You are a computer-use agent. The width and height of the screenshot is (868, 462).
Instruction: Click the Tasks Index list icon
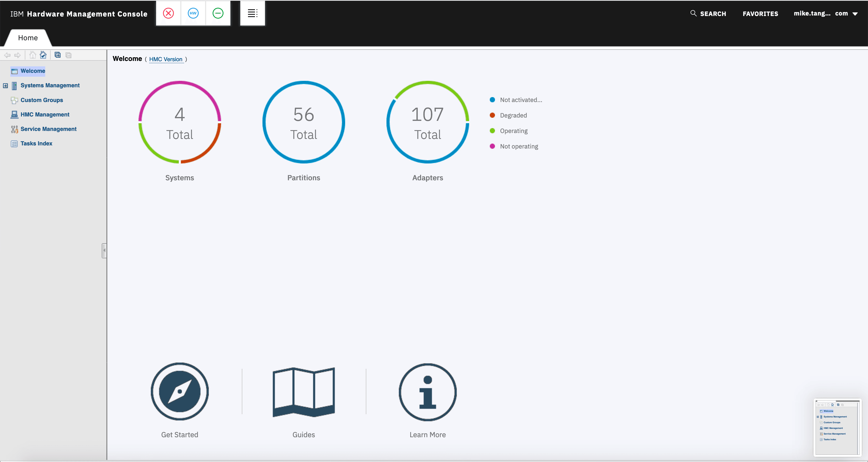(x=14, y=144)
